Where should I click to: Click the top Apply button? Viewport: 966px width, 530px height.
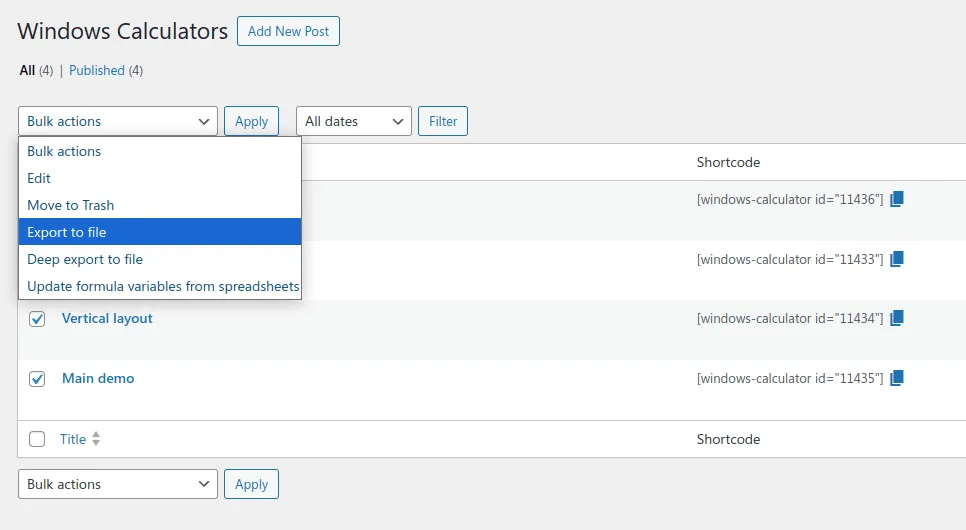251,121
